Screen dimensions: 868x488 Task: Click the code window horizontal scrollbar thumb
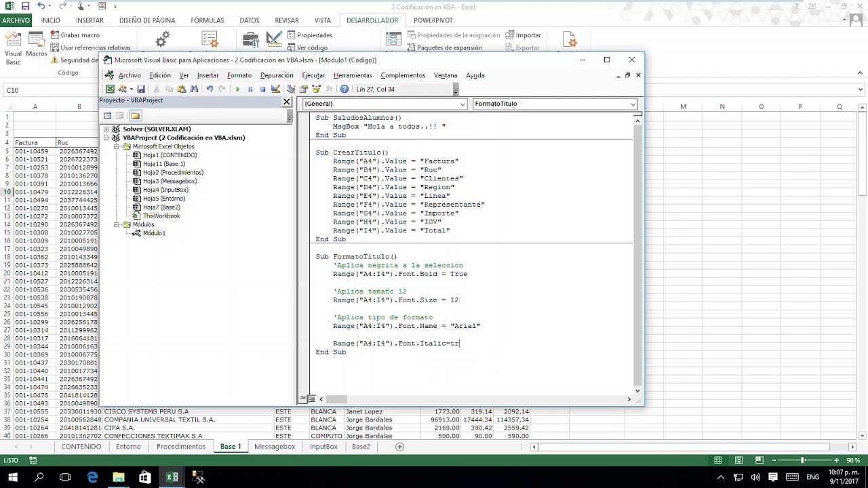(x=336, y=399)
